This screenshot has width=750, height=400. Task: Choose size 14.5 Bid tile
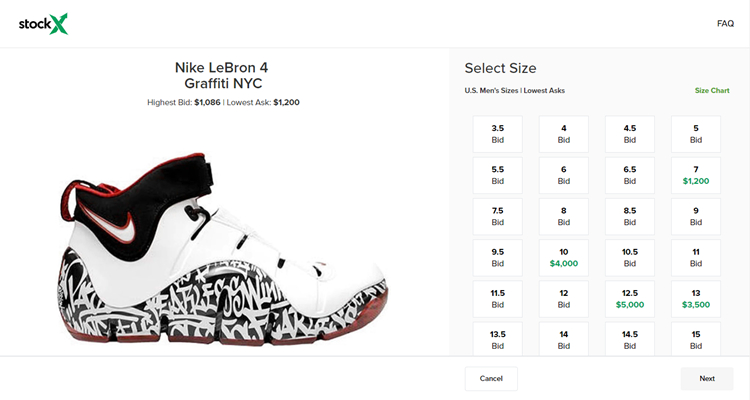pos(630,339)
